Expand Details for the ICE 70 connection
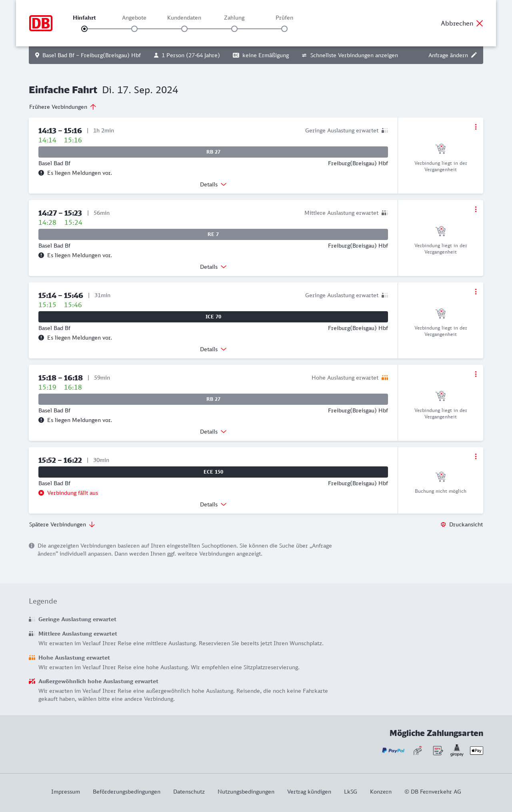The height and width of the screenshot is (812, 512). coord(213,349)
